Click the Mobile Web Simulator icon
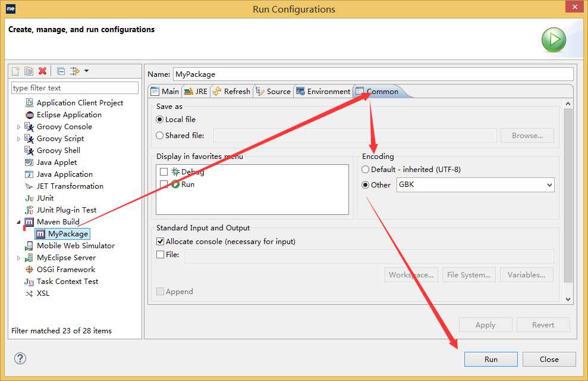 point(29,246)
